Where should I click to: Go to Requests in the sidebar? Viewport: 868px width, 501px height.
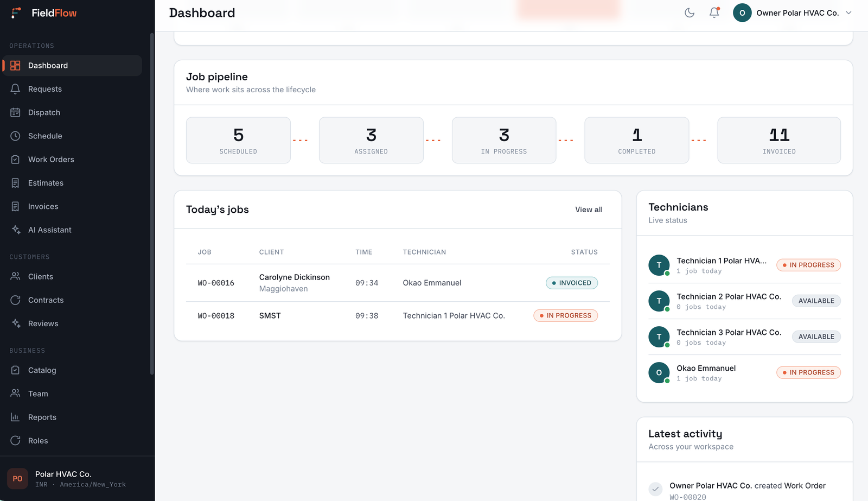pos(72,89)
